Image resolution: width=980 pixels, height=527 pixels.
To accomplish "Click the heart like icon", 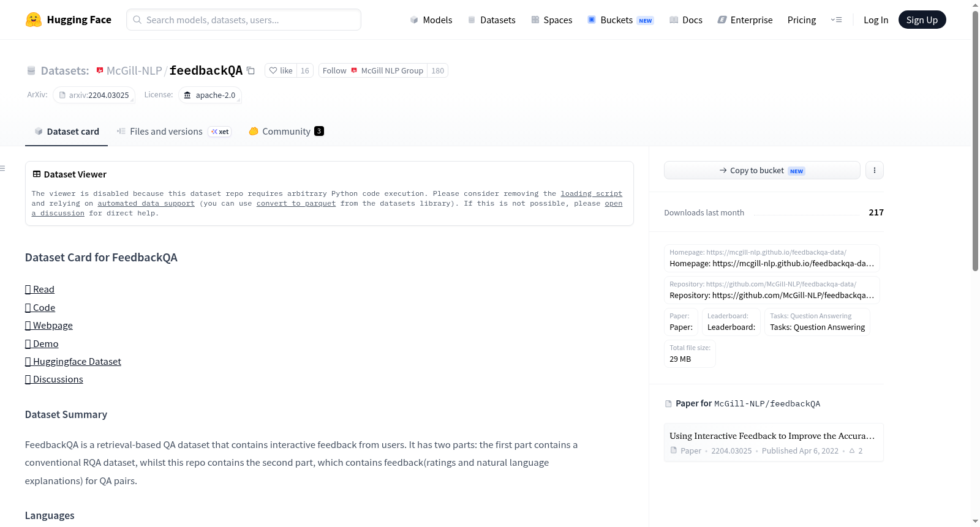I will pyautogui.click(x=273, y=70).
